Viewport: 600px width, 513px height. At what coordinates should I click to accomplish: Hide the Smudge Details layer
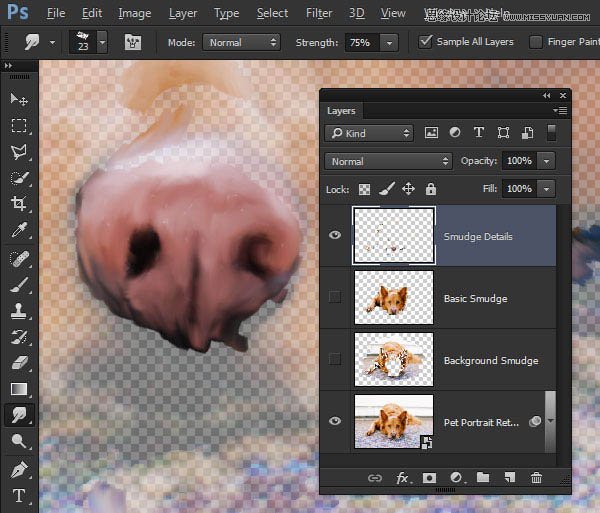point(335,235)
